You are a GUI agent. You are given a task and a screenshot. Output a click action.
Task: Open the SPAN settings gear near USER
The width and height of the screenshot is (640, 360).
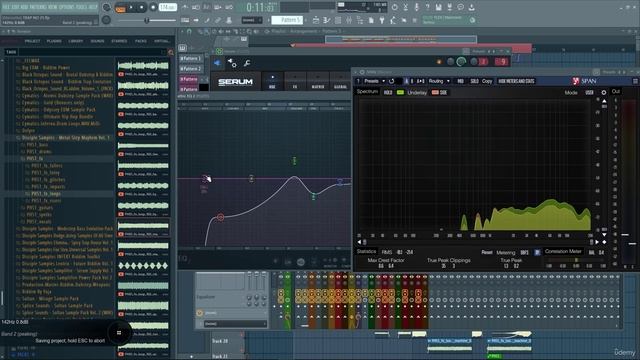pos(604,93)
